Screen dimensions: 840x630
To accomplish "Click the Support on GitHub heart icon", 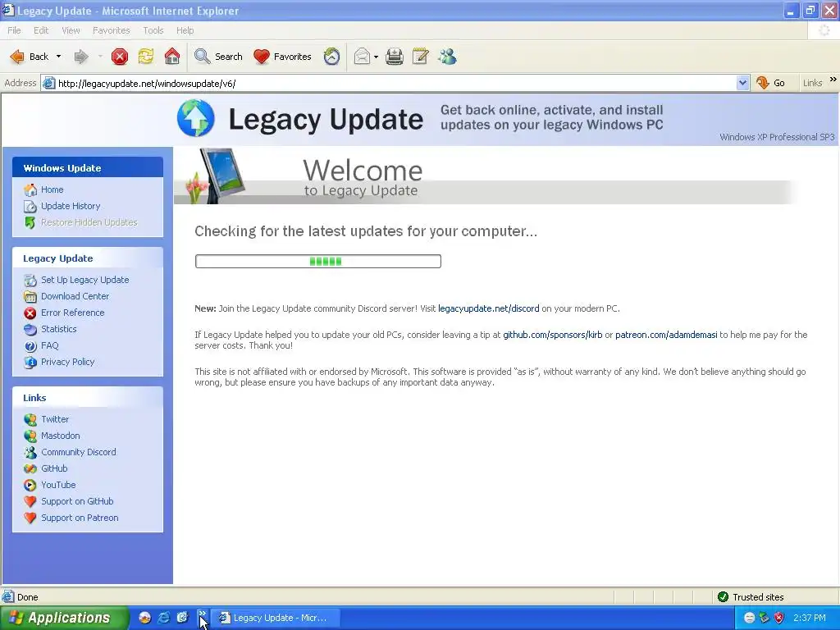I will [30, 501].
